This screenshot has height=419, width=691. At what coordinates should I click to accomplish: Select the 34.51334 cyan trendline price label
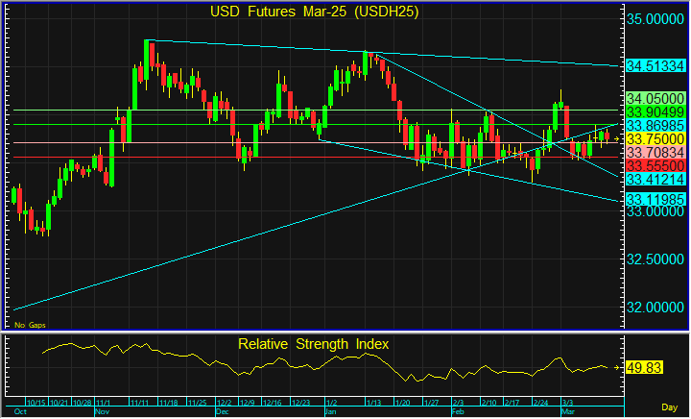(x=656, y=66)
